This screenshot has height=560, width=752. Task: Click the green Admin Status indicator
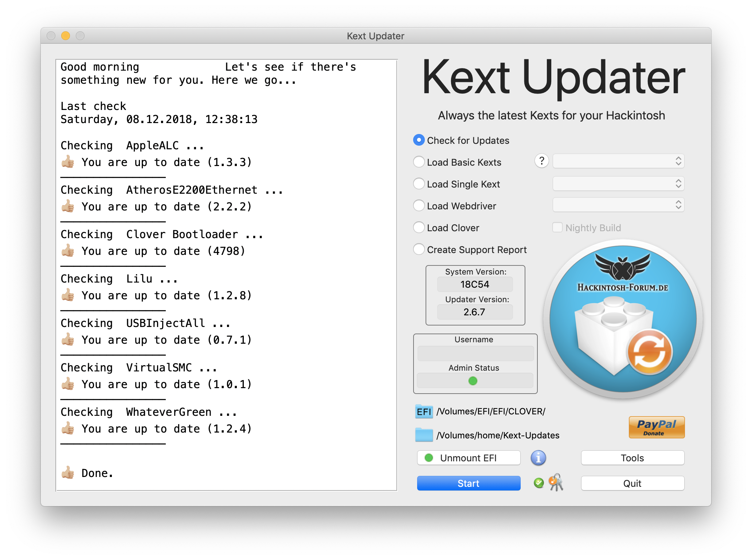point(473,381)
